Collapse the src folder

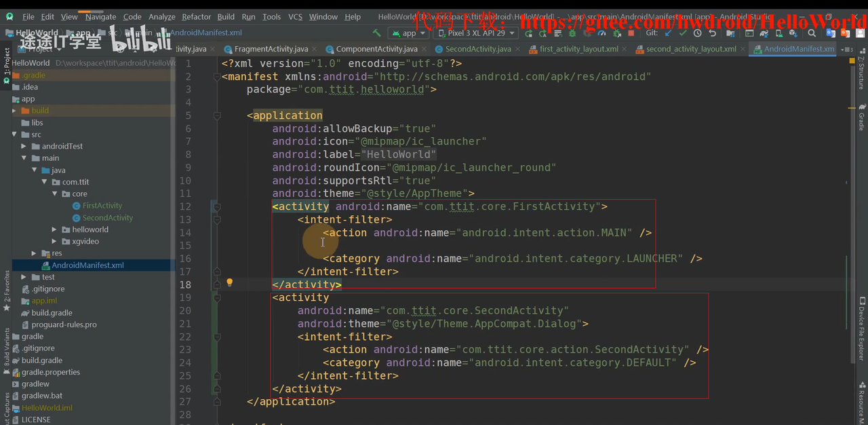coord(14,134)
